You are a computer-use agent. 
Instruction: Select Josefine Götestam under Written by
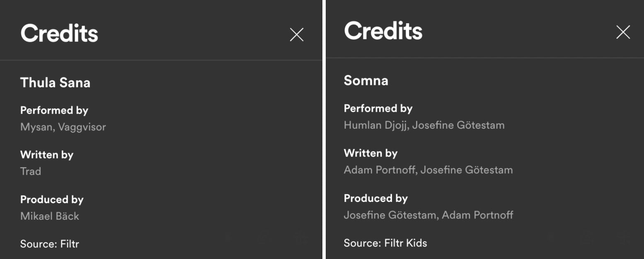point(467,170)
